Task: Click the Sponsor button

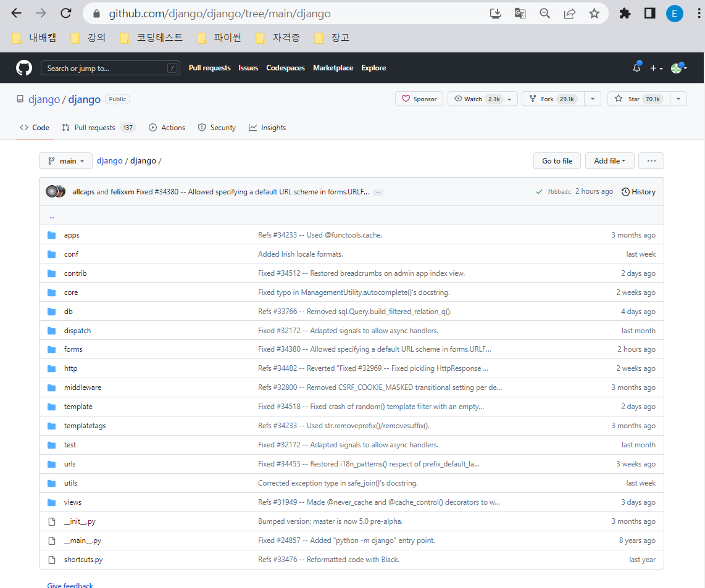Action: (419, 99)
